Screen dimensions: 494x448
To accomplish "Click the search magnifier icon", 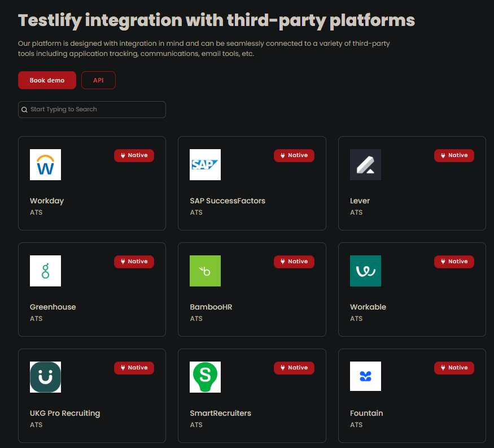I will point(24,110).
